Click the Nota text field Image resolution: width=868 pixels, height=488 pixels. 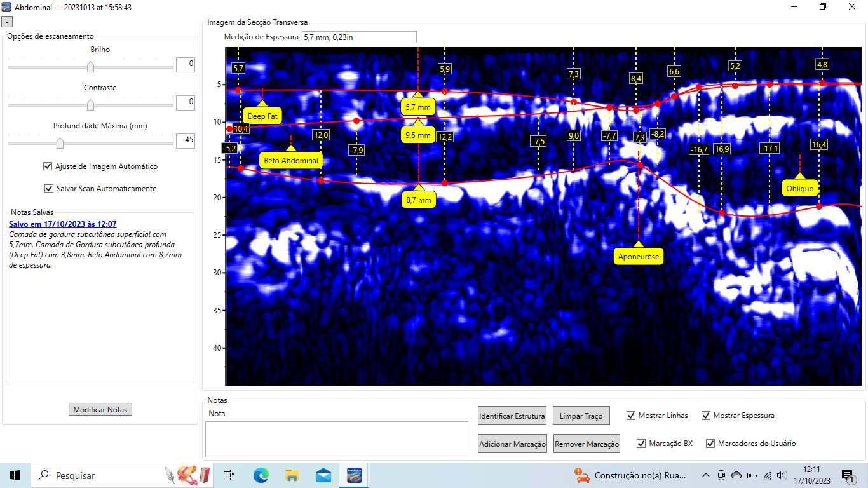point(336,438)
